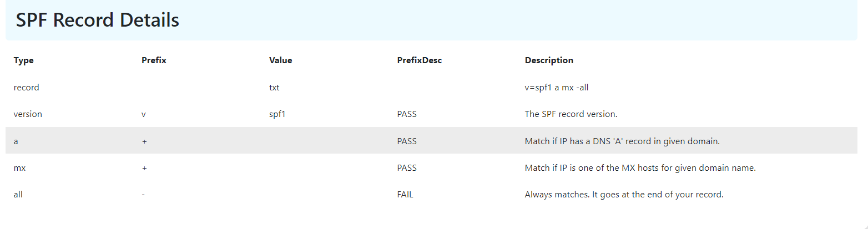This screenshot has width=868, height=229.
Task: Select the 'version' row type cell
Action: pyautogui.click(x=28, y=114)
